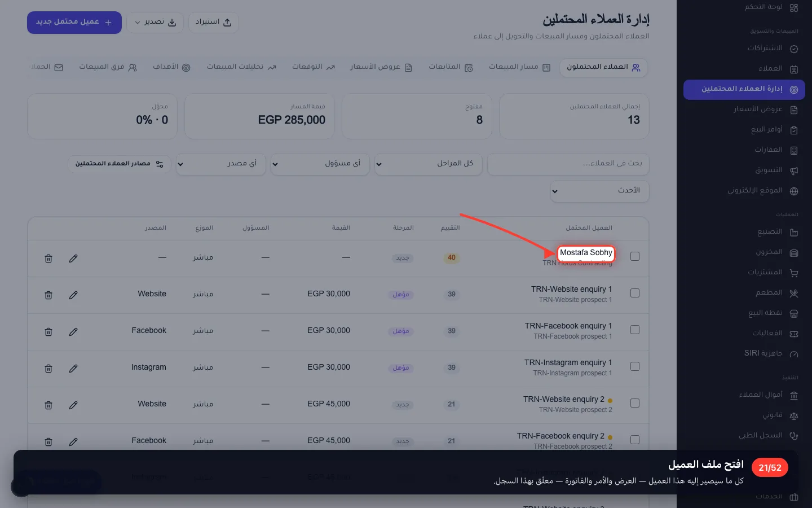Screen dimensions: 812x508
Task: Open the الأحدث sort dropdown
Action: point(599,191)
